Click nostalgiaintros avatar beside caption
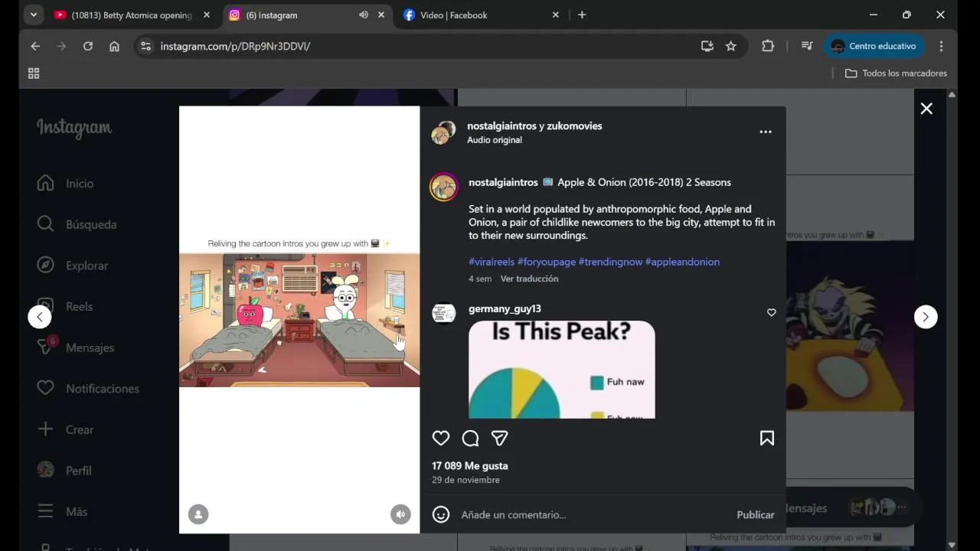This screenshot has width=980, height=551. pos(444,187)
